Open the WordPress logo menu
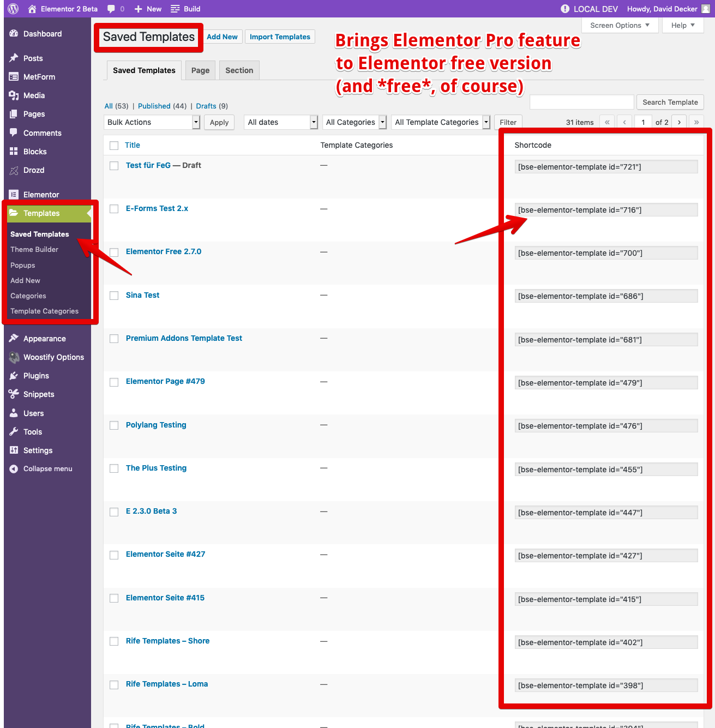The image size is (715, 728). pos(14,9)
